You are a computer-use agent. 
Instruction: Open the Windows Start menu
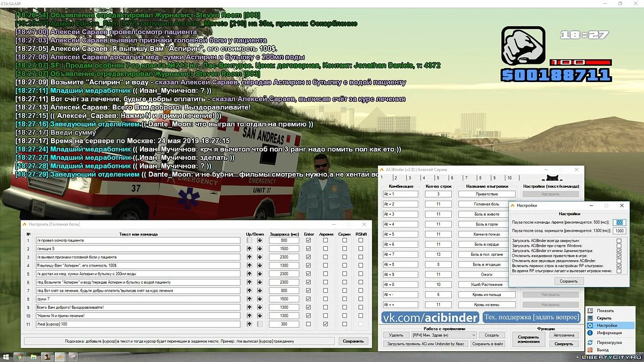coord(5,357)
